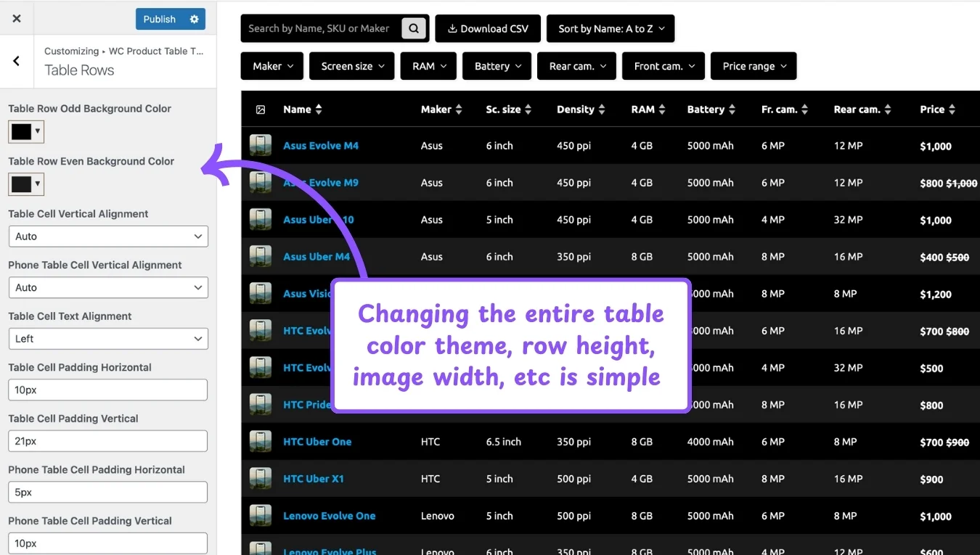Click the search magnifier icon

[414, 28]
